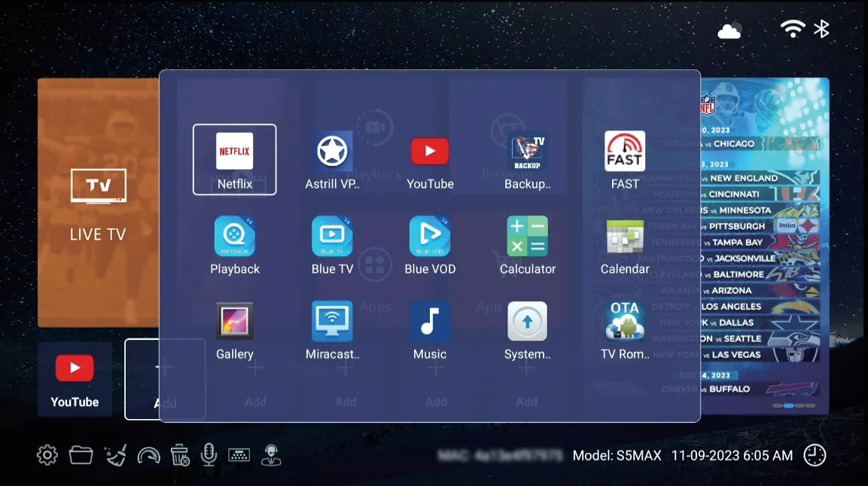This screenshot has height=486, width=868.
Task: Activate the microphone voice icon
Action: 209,456
